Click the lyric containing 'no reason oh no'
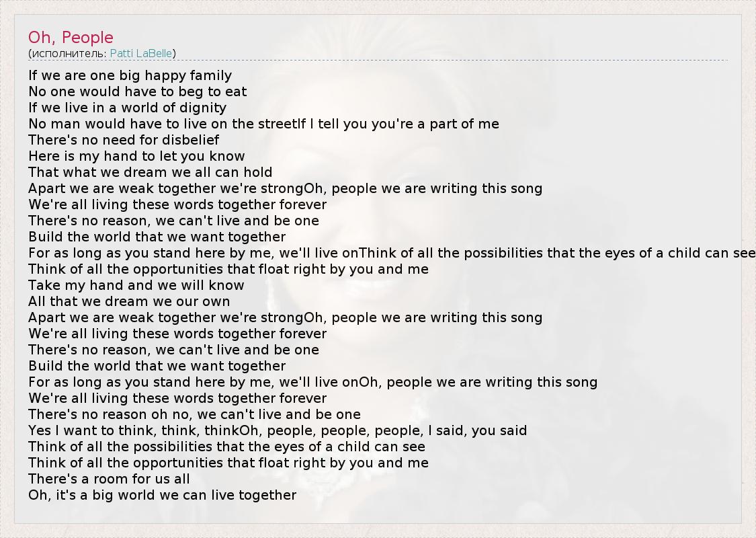The width and height of the screenshot is (756, 538). tap(194, 414)
